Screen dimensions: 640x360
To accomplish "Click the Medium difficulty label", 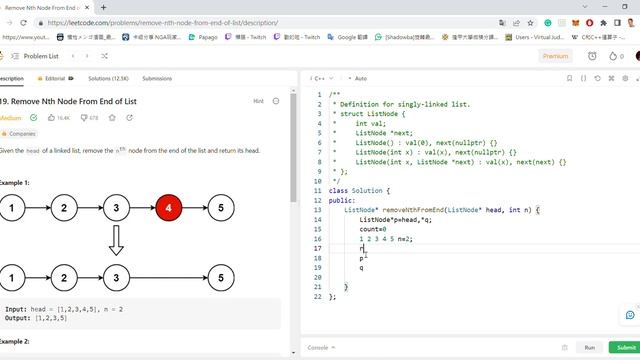I will click(x=11, y=118).
